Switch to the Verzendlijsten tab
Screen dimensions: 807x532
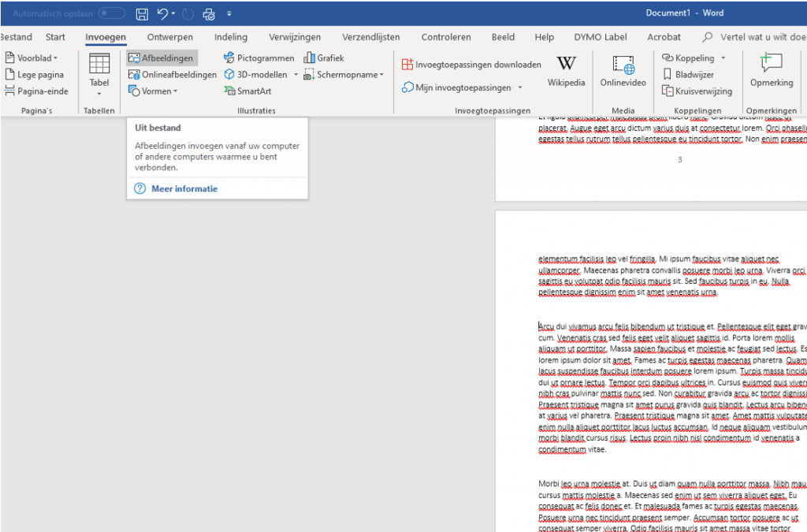coord(370,37)
